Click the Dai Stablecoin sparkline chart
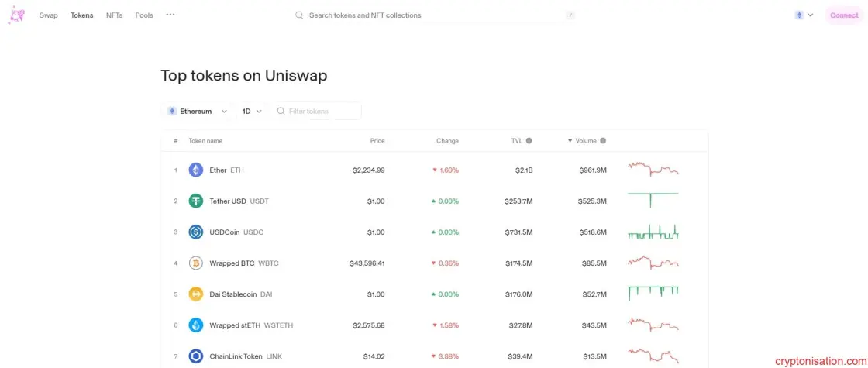Viewport: 868px width, 368px height. point(653,294)
